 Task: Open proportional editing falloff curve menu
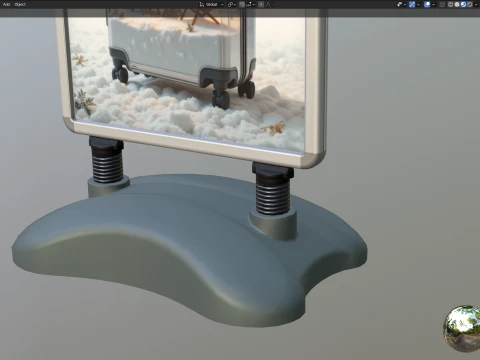click(x=269, y=4)
